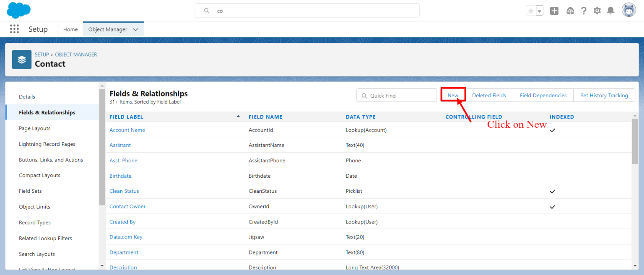The image size is (644, 275).
Task: Click the New field button
Action: click(x=453, y=95)
